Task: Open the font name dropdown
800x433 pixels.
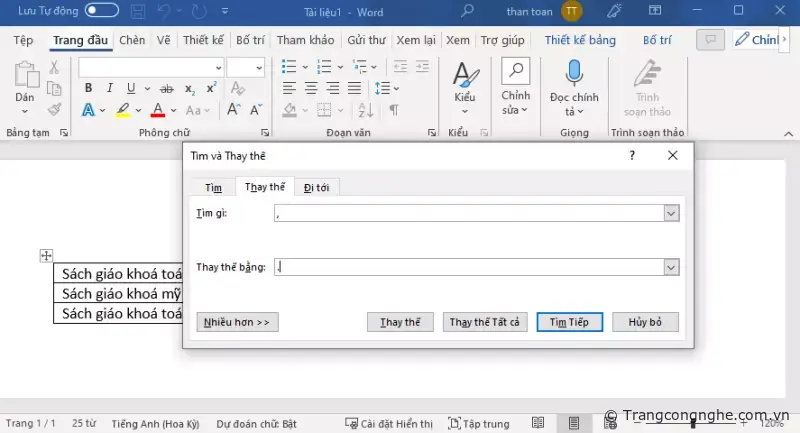Action: (x=218, y=67)
